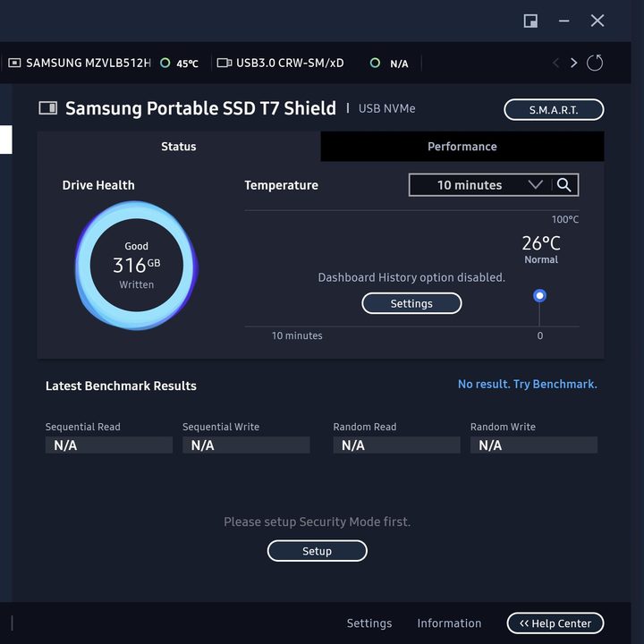
Task: Click the 316 GB Written value
Action: coord(136,265)
